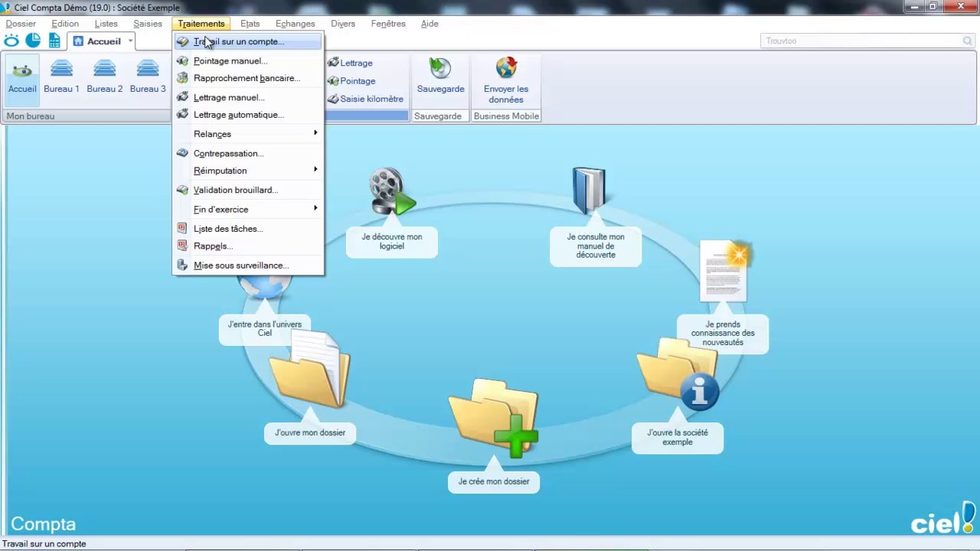Click the Pointage shortcut in the ribbon
The height and width of the screenshot is (551, 980).
(351, 81)
